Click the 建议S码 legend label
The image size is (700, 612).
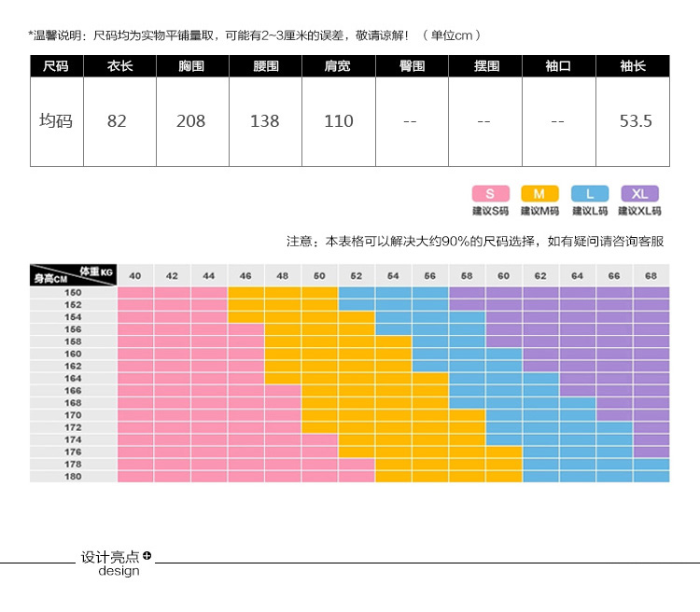tap(491, 211)
